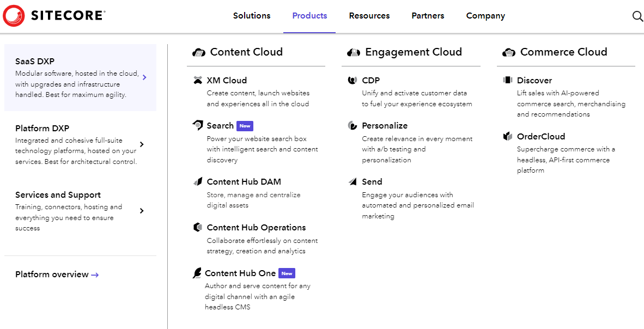Click the Sitecore logo icon
This screenshot has width=644, height=329.
click(x=13, y=16)
